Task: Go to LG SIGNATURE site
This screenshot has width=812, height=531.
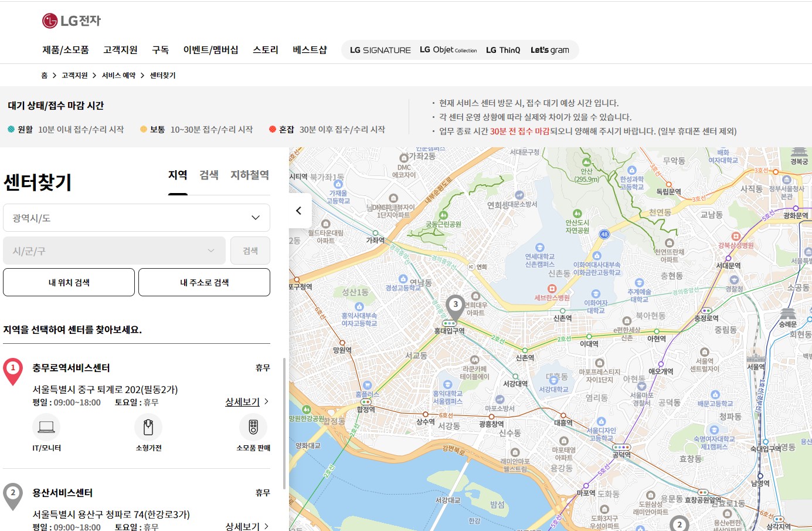Action: (x=380, y=50)
